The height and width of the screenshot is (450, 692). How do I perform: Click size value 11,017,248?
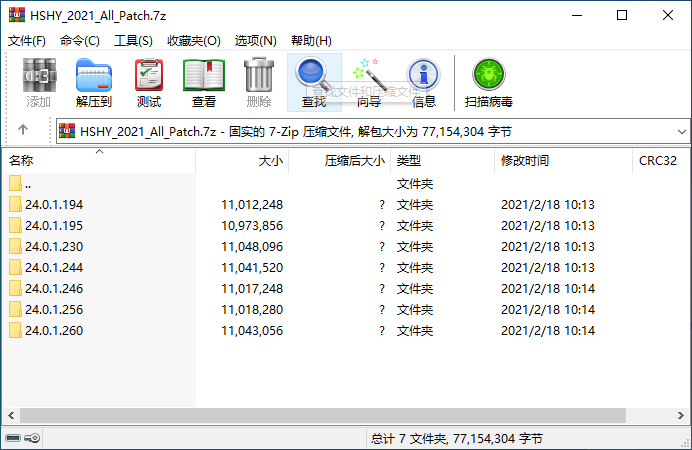(x=252, y=289)
